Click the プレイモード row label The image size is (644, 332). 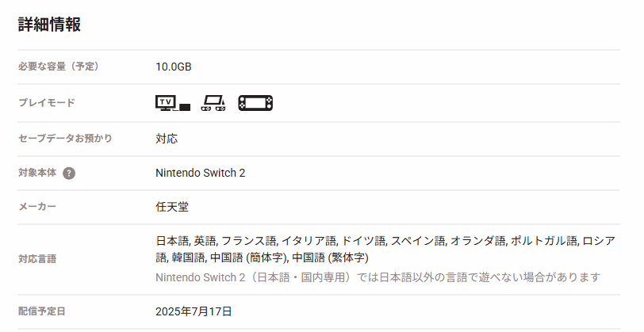coord(47,102)
